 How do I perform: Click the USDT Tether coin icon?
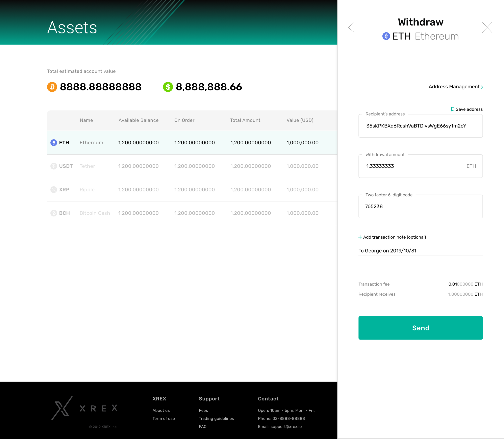coord(54,166)
